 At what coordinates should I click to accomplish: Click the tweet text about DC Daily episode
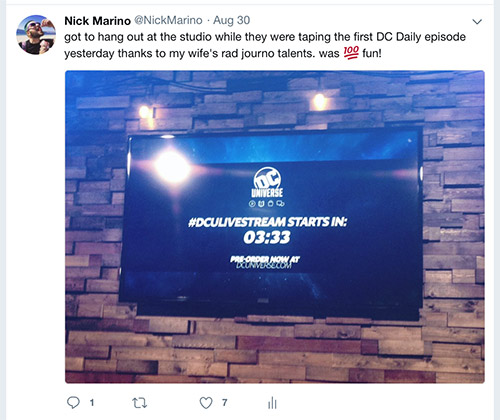265,45
